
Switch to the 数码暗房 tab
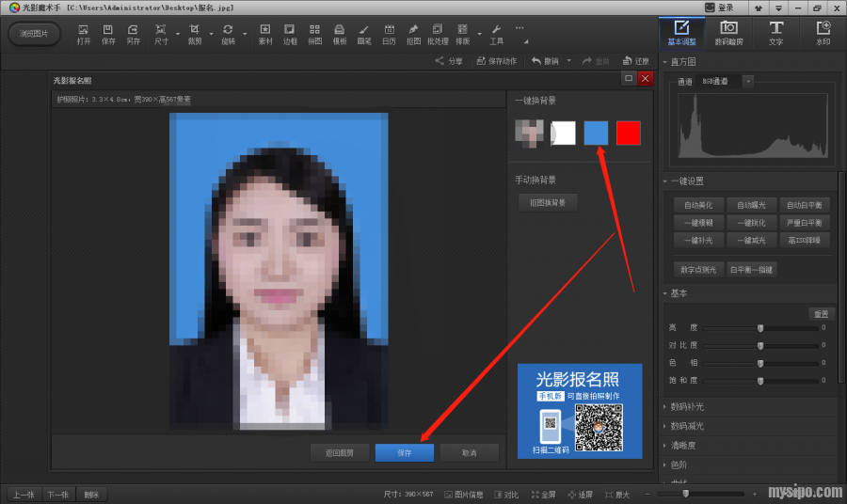click(x=728, y=33)
